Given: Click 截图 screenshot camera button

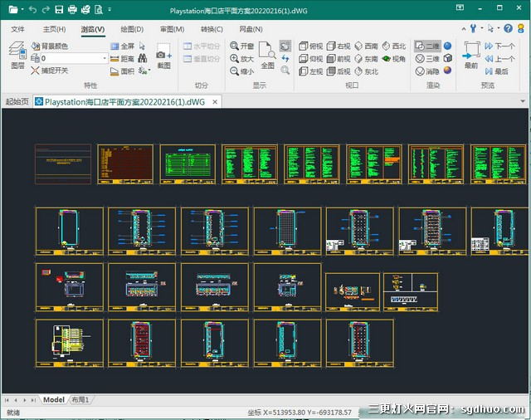Looking at the screenshot, I should pyautogui.click(x=164, y=56).
